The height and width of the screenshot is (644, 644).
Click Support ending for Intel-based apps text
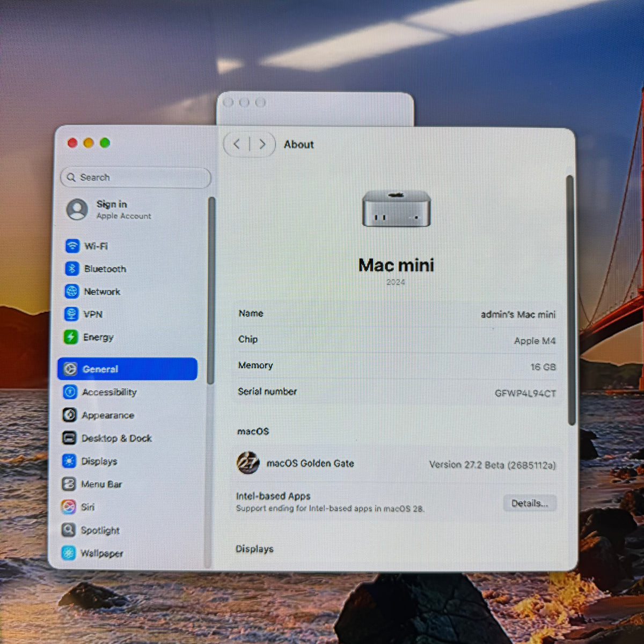[x=330, y=508]
